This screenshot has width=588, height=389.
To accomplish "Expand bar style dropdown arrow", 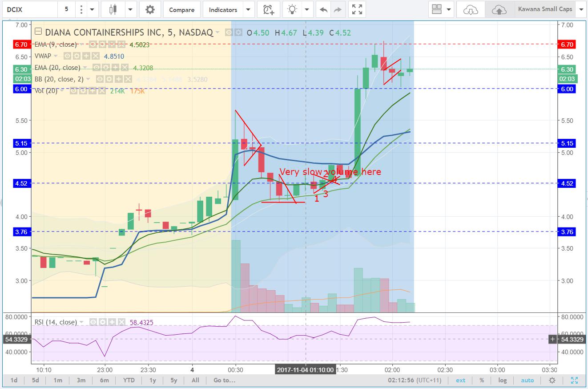I will pos(130,9).
